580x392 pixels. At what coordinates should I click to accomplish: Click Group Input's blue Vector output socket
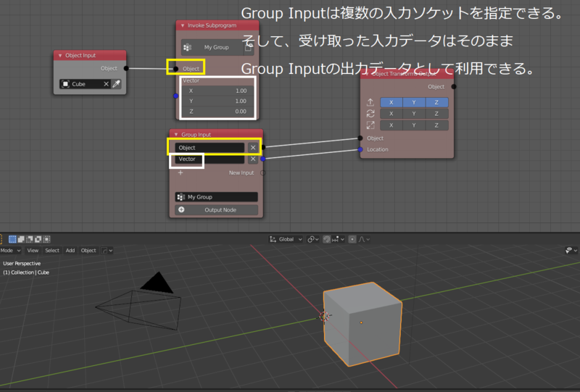(x=263, y=159)
